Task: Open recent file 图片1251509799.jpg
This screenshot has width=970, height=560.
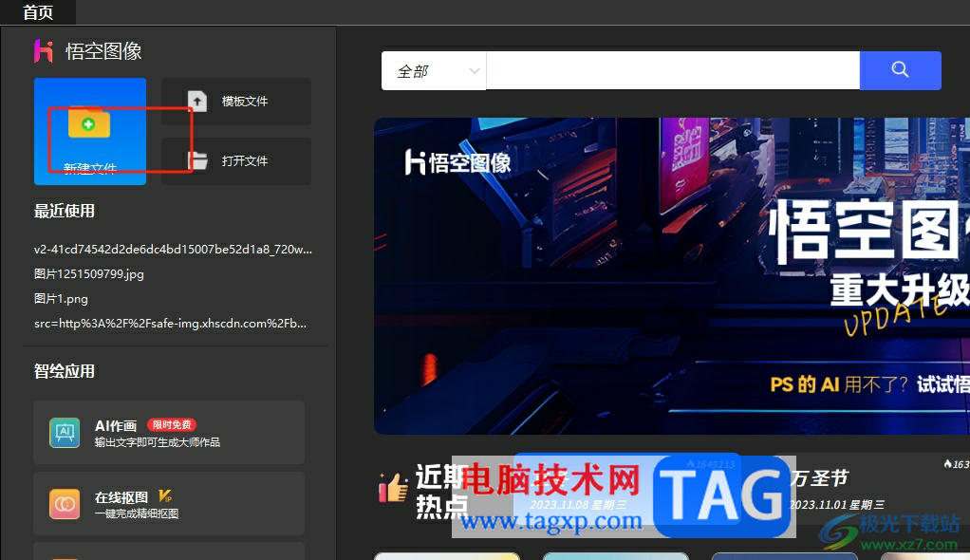Action: click(x=89, y=274)
